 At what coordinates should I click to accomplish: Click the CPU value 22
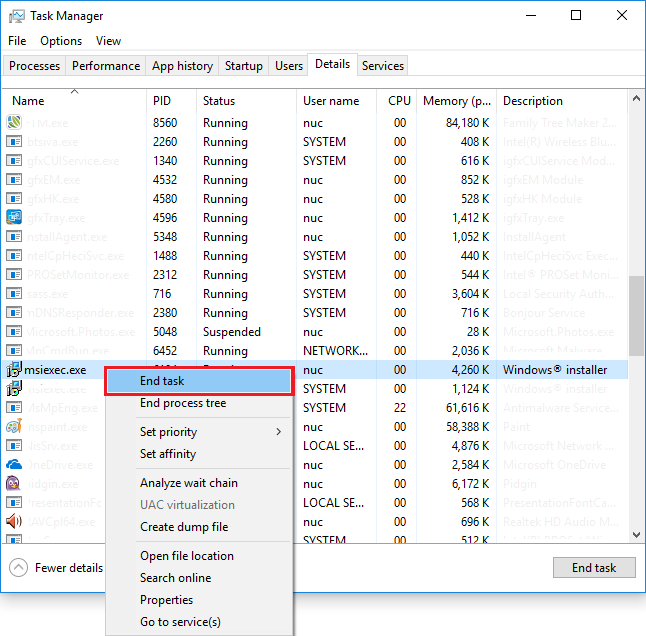coord(400,408)
